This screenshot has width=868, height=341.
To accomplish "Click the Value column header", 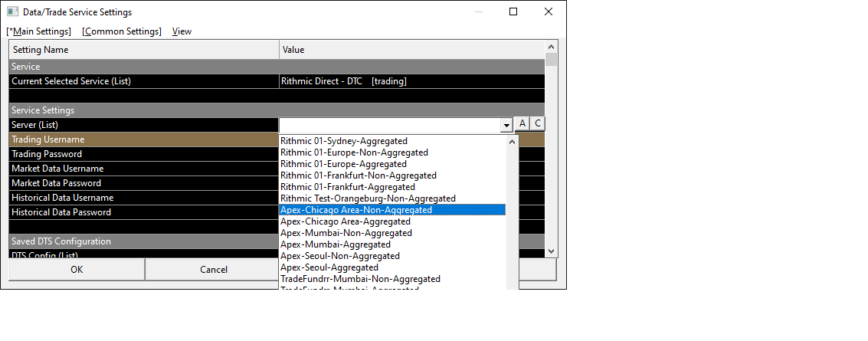I will [412, 50].
